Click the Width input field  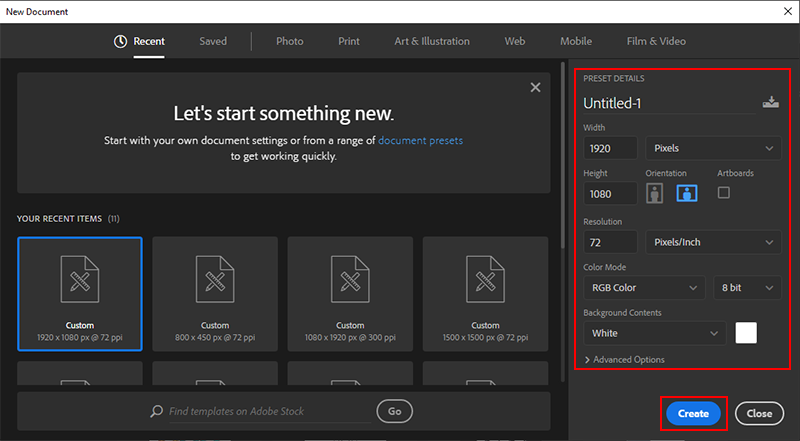point(611,148)
